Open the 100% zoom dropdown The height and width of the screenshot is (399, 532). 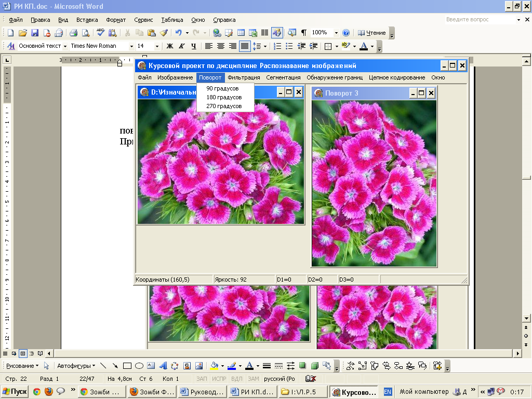336,33
